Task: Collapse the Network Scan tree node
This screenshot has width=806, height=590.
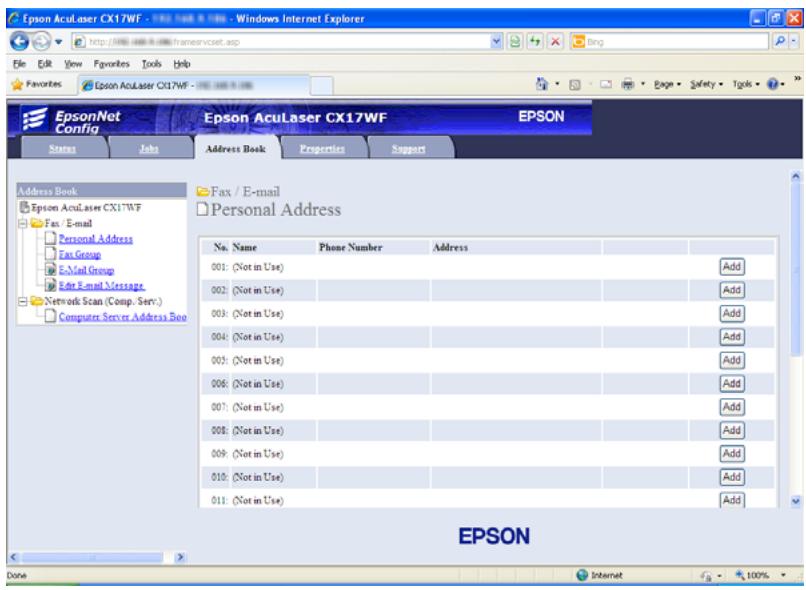Action: tap(23, 302)
